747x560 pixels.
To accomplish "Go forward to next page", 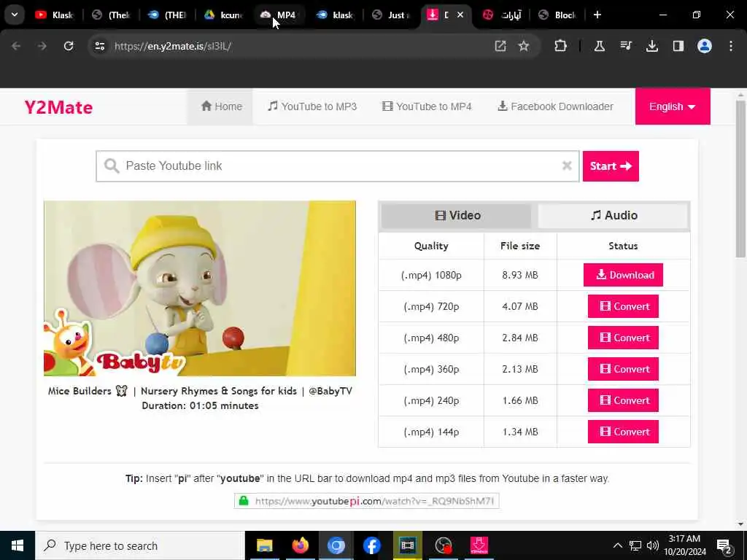I will pos(42,46).
